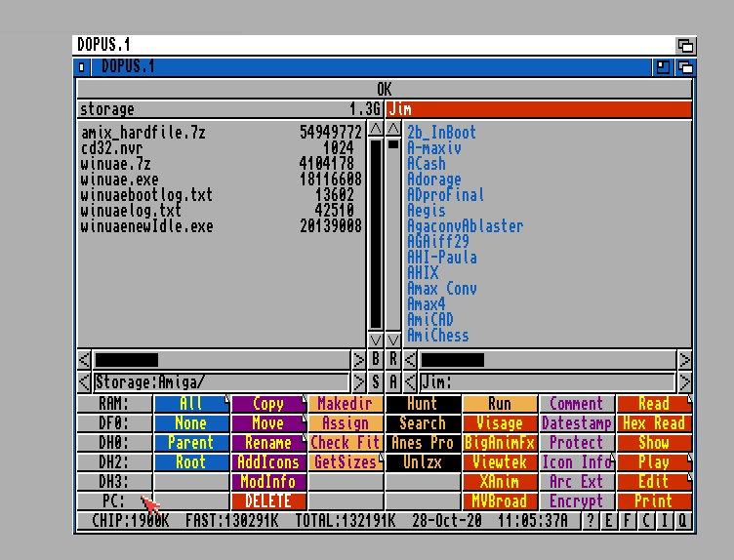Click right arrow of left pane horizontal scrollbar
This screenshot has height=560, width=734.
358,360
